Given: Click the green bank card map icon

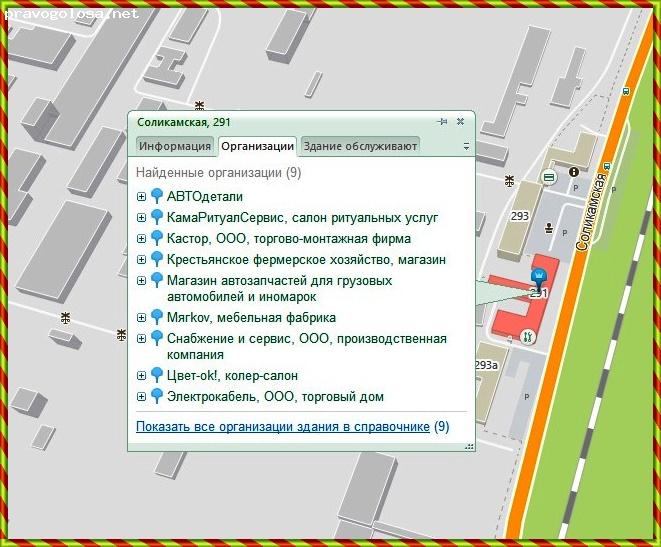Looking at the screenshot, I should (548, 177).
